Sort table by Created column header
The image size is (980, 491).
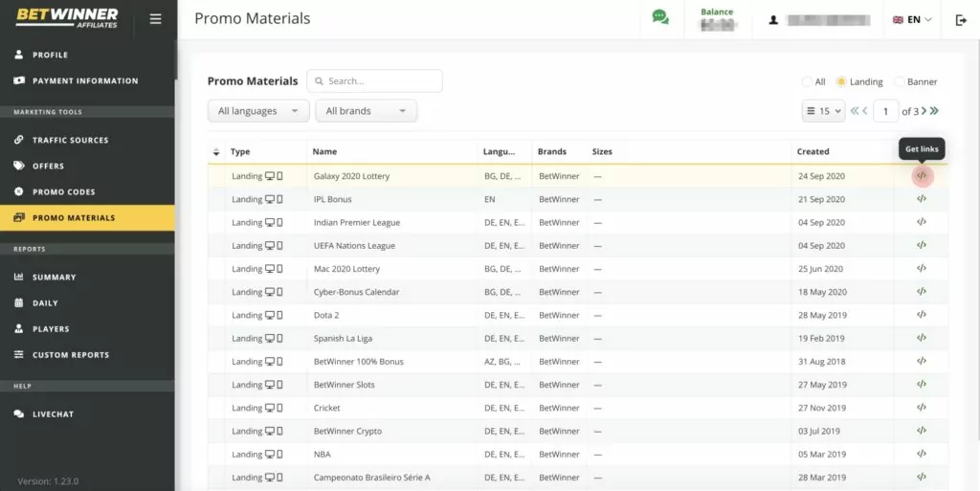(813, 151)
